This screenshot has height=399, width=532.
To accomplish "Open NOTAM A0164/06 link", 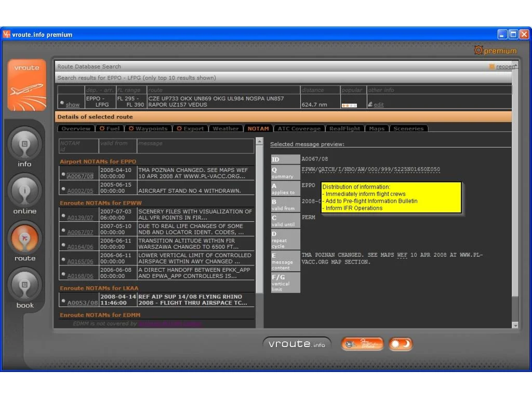I will pos(80,247).
